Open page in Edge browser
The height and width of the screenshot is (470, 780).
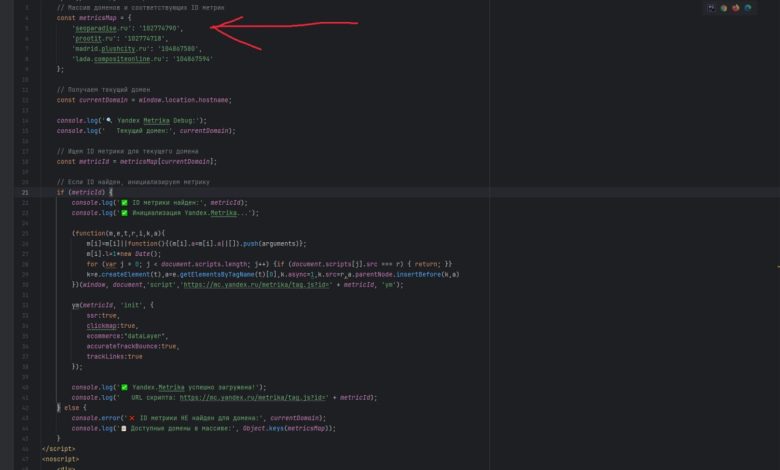(x=748, y=8)
